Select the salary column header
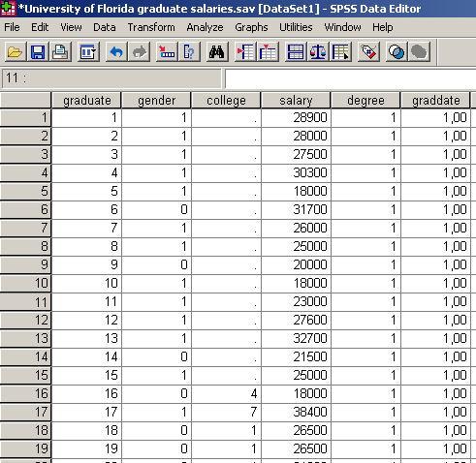The image size is (476, 463). (296, 101)
